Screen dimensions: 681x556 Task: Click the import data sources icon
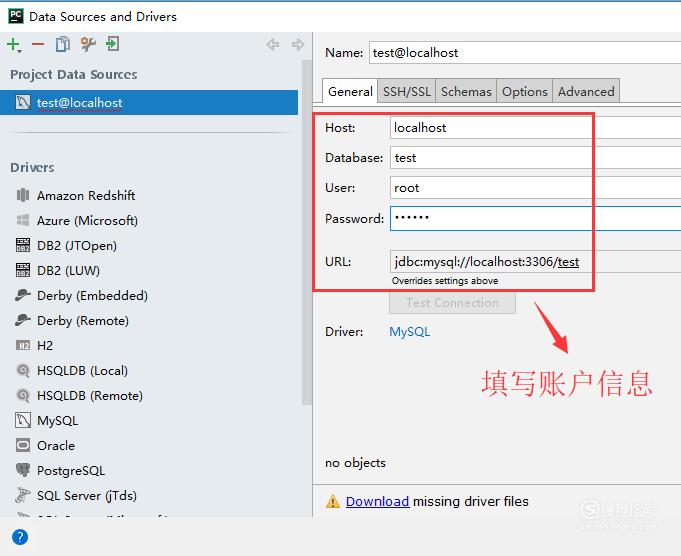112,44
